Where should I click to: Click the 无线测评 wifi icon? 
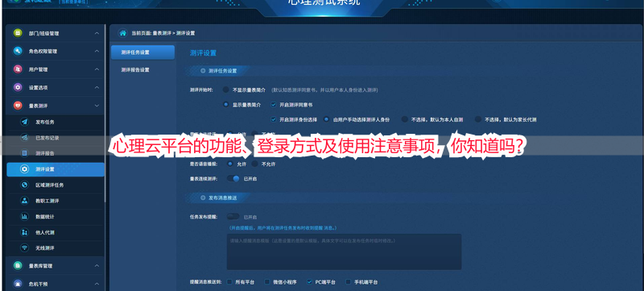coord(25,247)
